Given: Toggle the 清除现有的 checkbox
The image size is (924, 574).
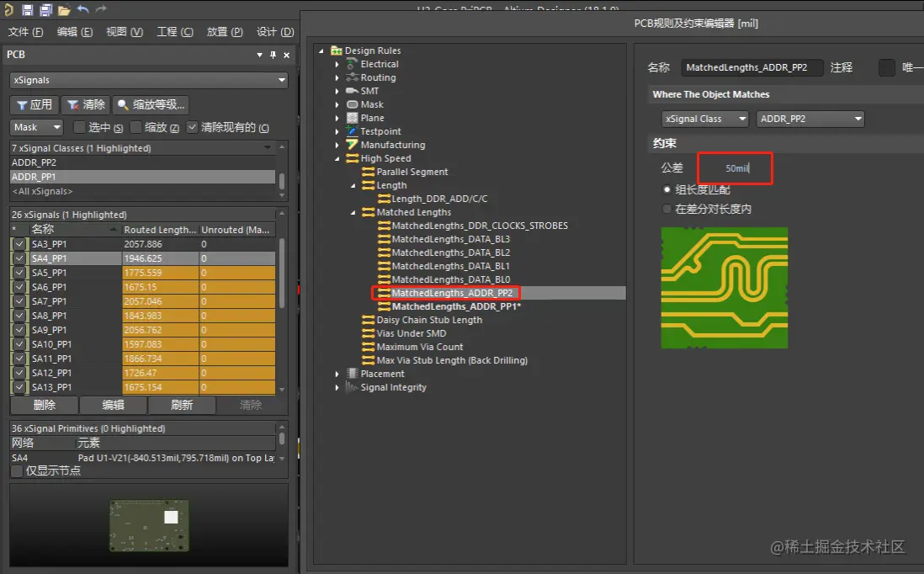Looking at the screenshot, I should click(192, 127).
